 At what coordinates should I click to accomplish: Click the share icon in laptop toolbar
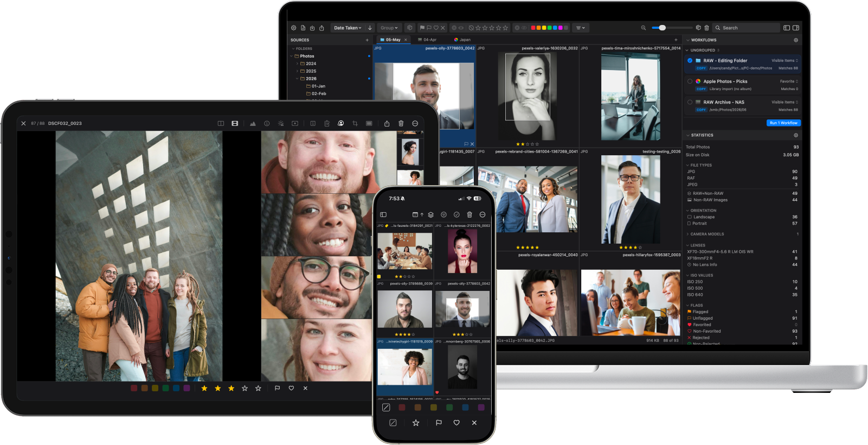322,28
